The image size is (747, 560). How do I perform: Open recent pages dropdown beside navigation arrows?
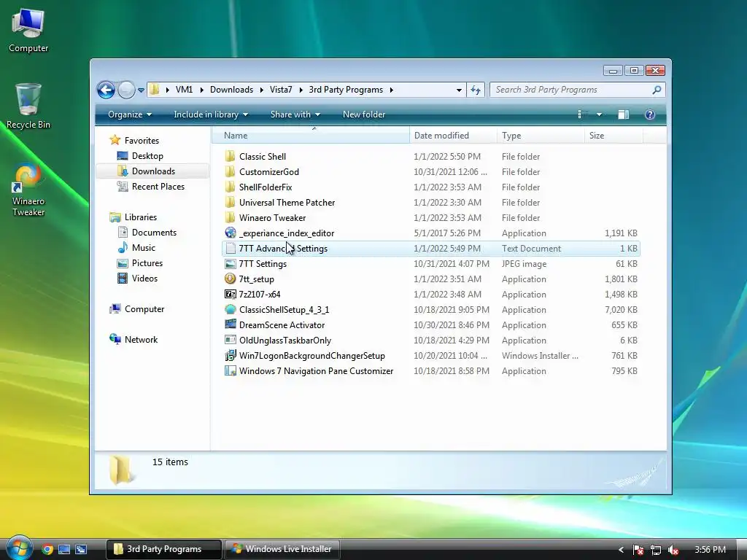click(141, 90)
